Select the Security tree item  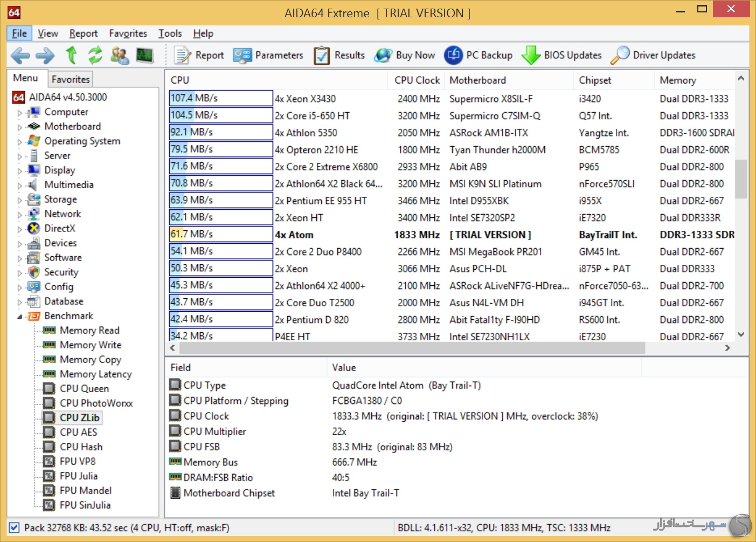coord(61,272)
